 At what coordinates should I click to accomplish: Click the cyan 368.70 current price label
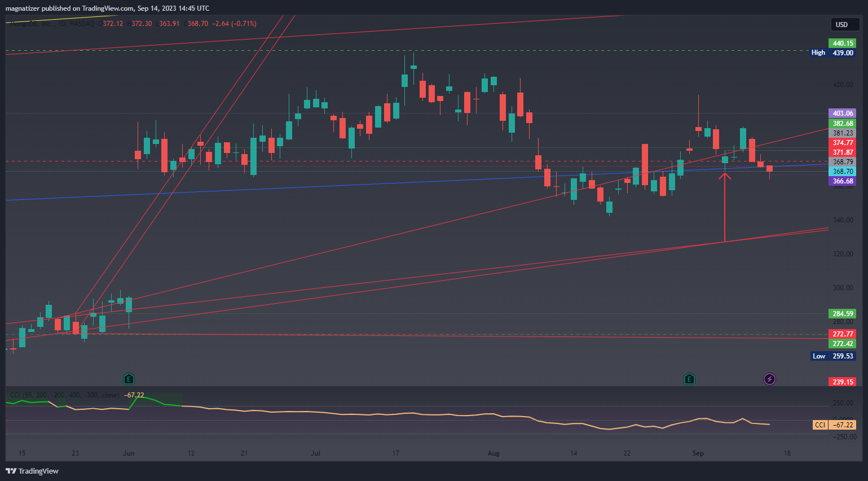tap(842, 172)
